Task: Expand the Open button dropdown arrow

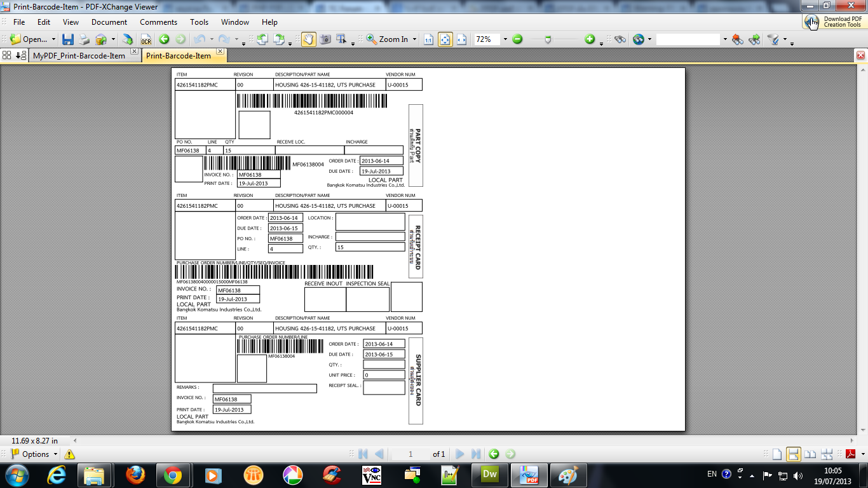Action: (x=53, y=39)
